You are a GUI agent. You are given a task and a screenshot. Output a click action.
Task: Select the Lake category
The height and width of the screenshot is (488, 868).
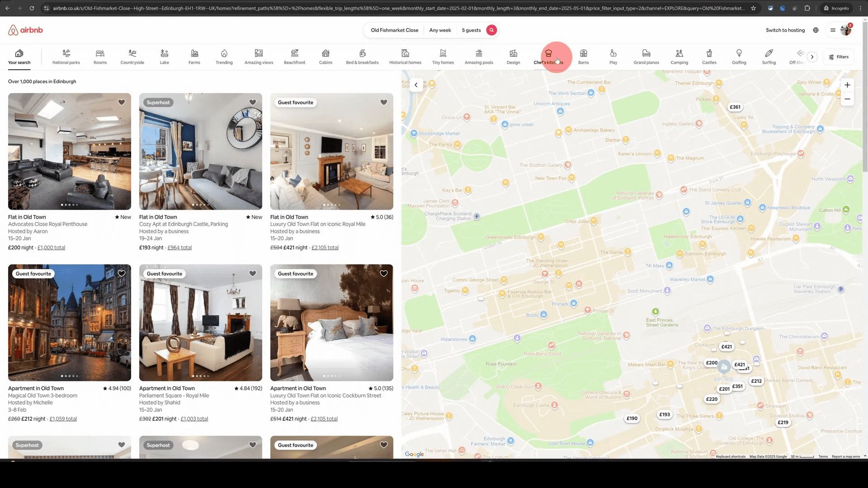[165, 57]
